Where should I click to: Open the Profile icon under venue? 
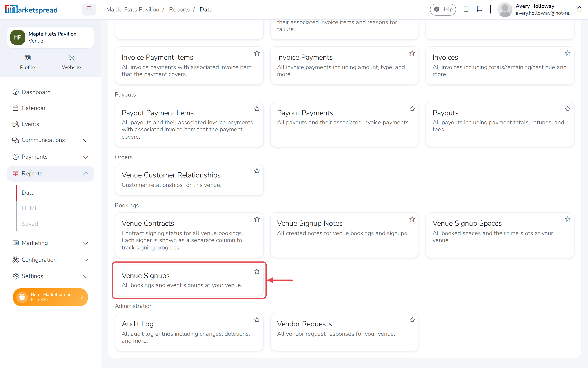point(27,58)
